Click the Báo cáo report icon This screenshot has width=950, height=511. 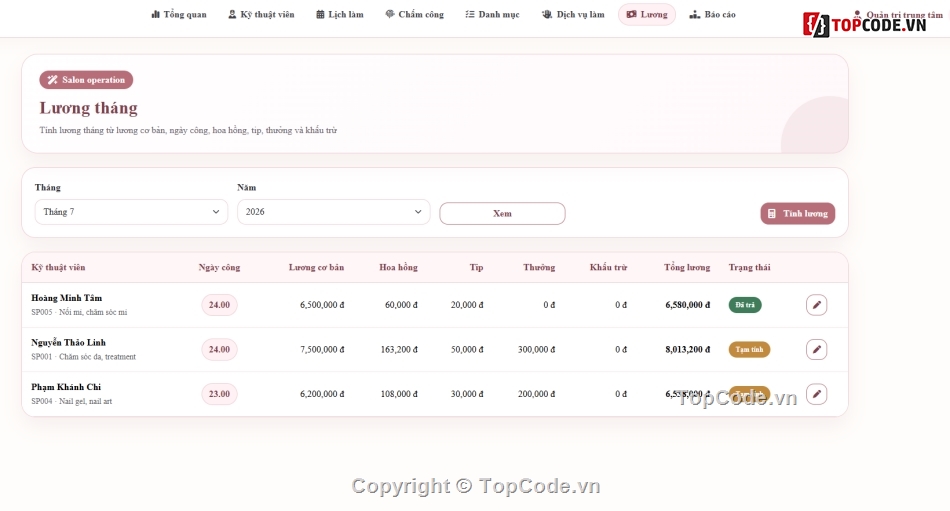(694, 14)
